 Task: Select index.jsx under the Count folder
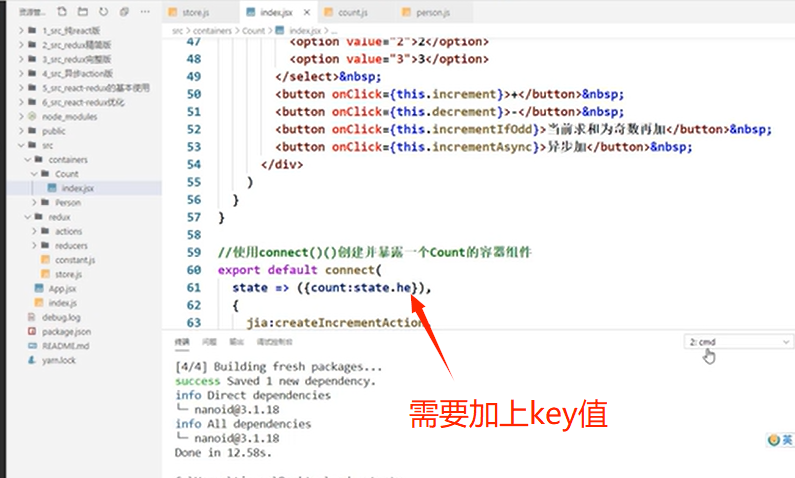(78, 188)
